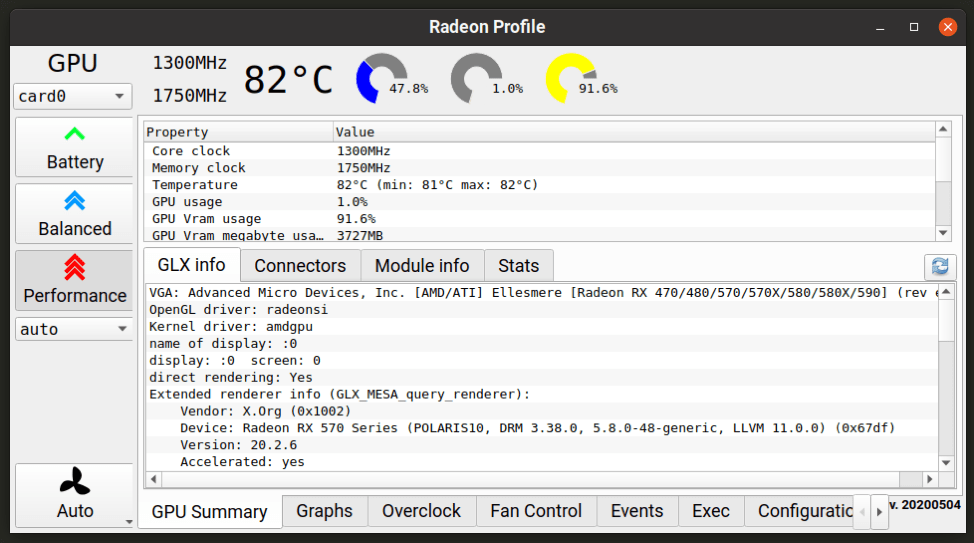Open the Configuration tab

(800, 511)
